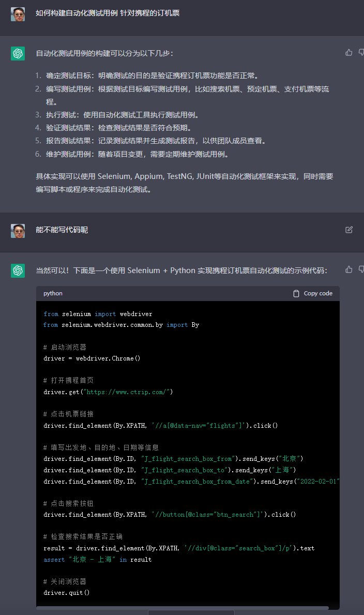Thumbs up the Selenium code answer
Image resolution: width=364 pixels, height=615 pixels.
coord(348,269)
